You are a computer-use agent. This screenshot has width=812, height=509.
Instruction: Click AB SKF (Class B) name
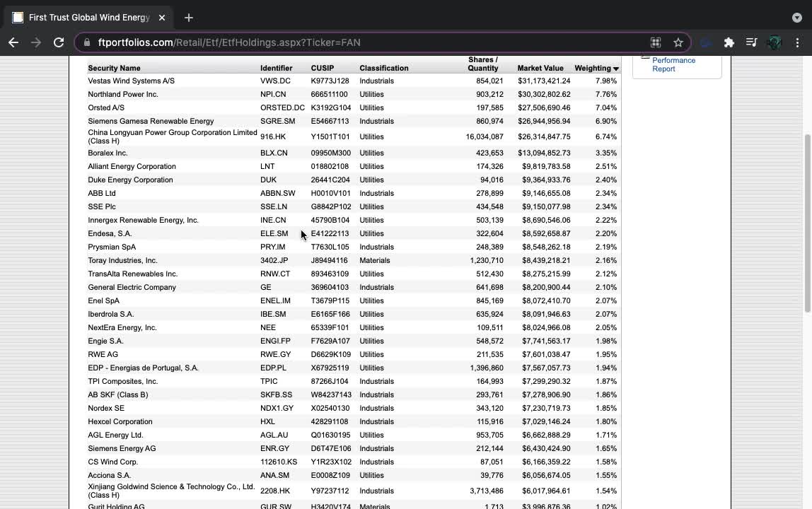(x=117, y=395)
